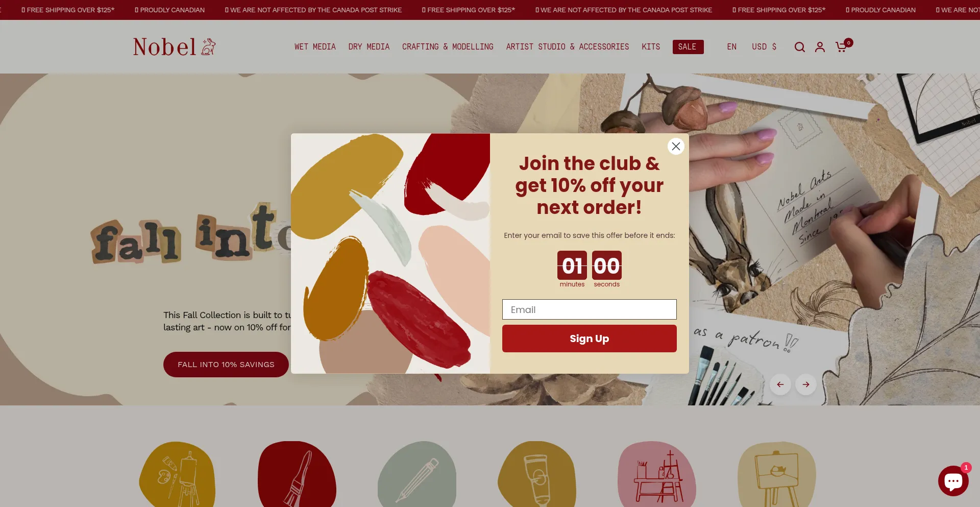Image resolution: width=980 pixels, height=507 pixels.
Task: Open the EN language selector
Action: pos(731,47)
